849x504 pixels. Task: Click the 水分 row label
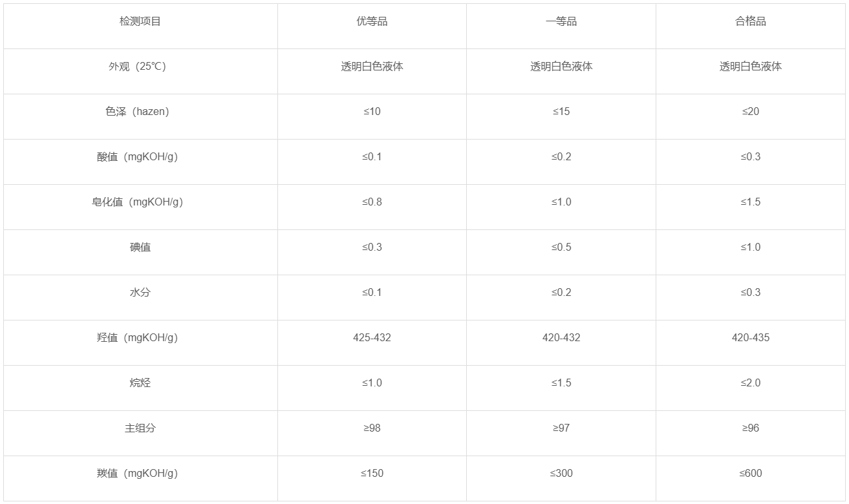pos(140,293)
